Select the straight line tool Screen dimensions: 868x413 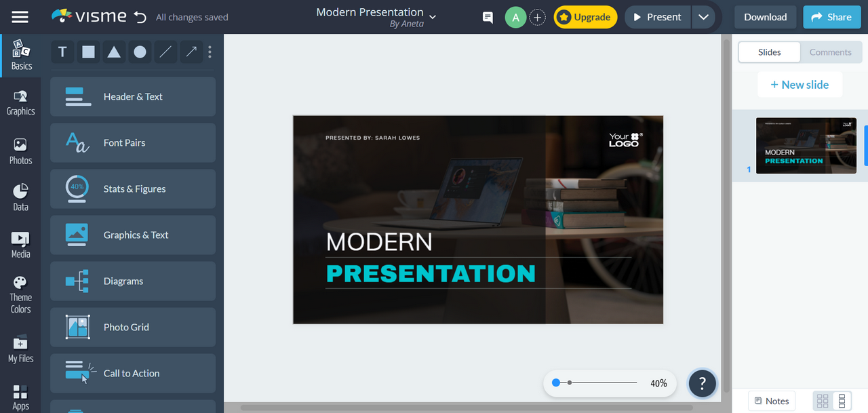point(165,52)
